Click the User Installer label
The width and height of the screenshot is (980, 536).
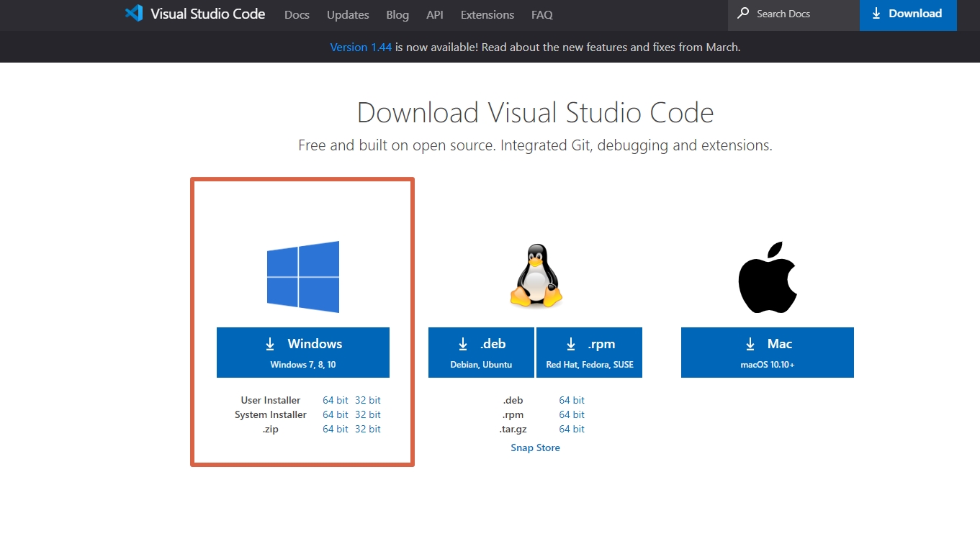[x=271, y=400]
